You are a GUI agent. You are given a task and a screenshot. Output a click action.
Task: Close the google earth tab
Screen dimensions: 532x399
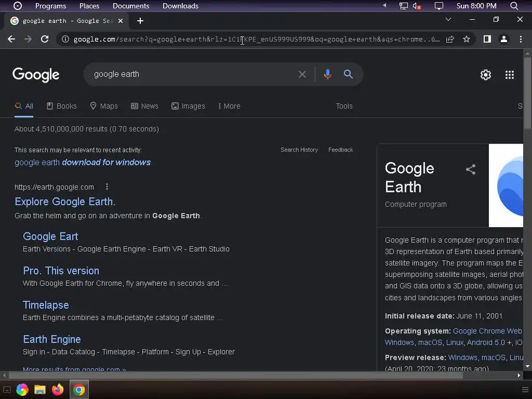click(x=121, y=21)
